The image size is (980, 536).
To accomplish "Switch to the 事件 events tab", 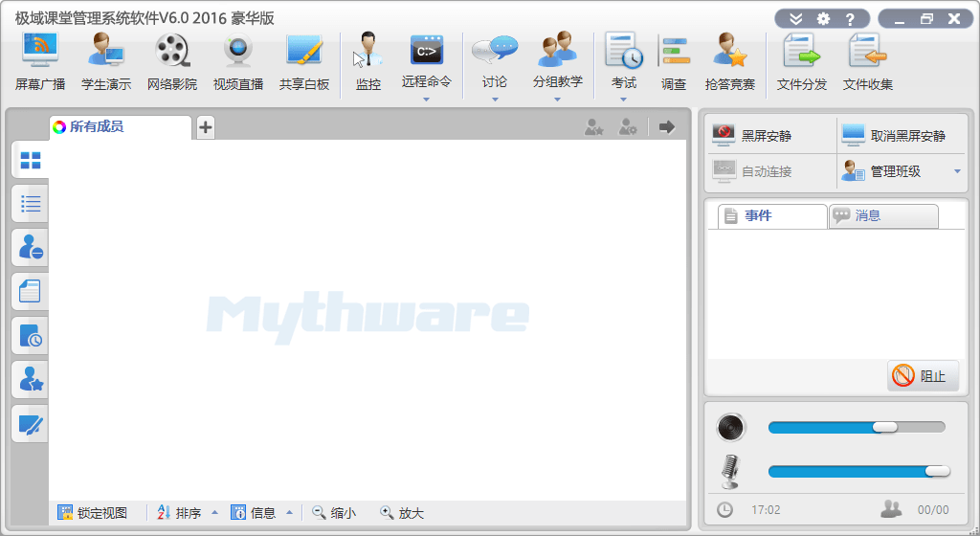I will (x=772, y=216).
